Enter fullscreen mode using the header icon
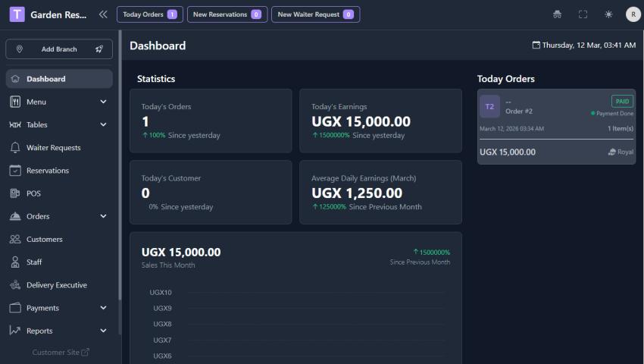 coord(583,14)
